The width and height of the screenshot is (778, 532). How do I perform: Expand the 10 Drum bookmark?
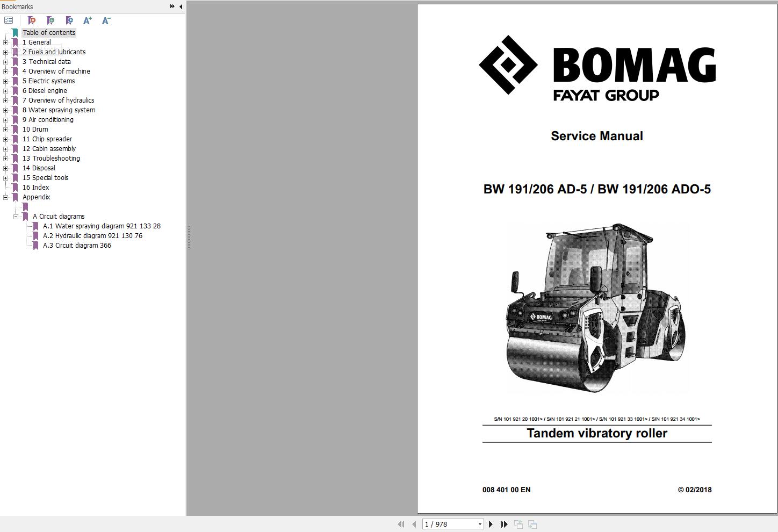point(6,130)
